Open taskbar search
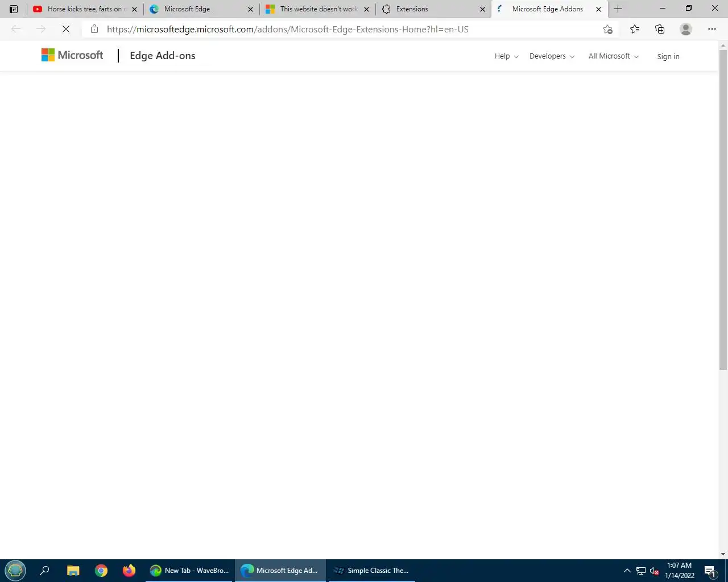Image resolution: width=728 pixels, height=582 pixels. click(x=44, y=571)
